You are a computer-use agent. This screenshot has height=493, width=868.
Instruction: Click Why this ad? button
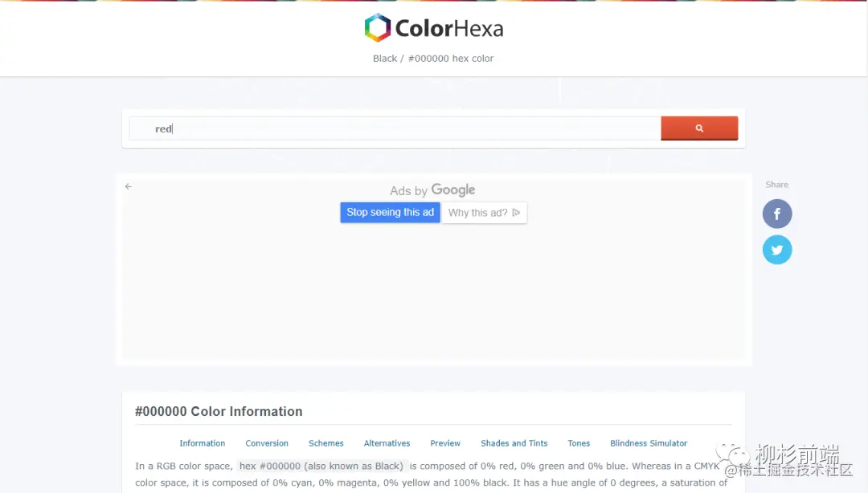pyautogui.click(x=485, y=213)
